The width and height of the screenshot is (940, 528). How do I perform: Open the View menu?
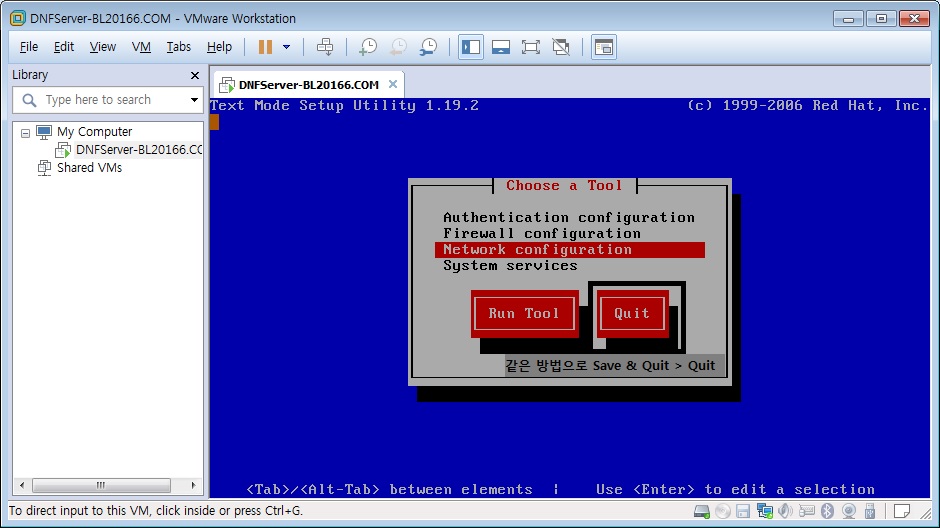pyautogui.click(x=103, y=47)
